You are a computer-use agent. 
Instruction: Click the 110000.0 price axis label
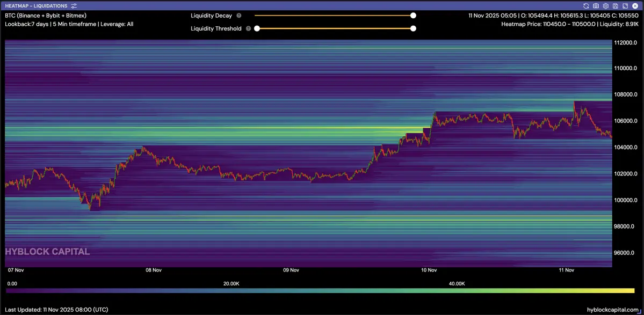625,68
